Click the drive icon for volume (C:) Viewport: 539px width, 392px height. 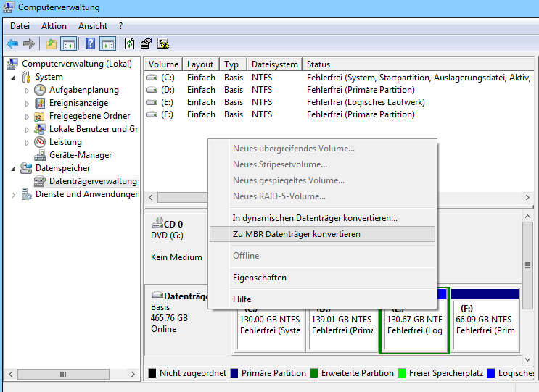152,78
